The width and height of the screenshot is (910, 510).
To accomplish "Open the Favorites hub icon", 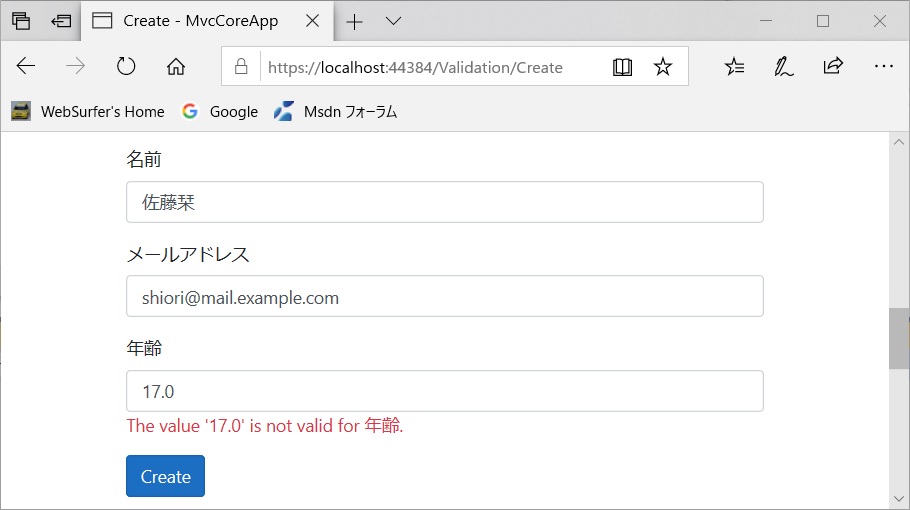I will coord(734,67).
